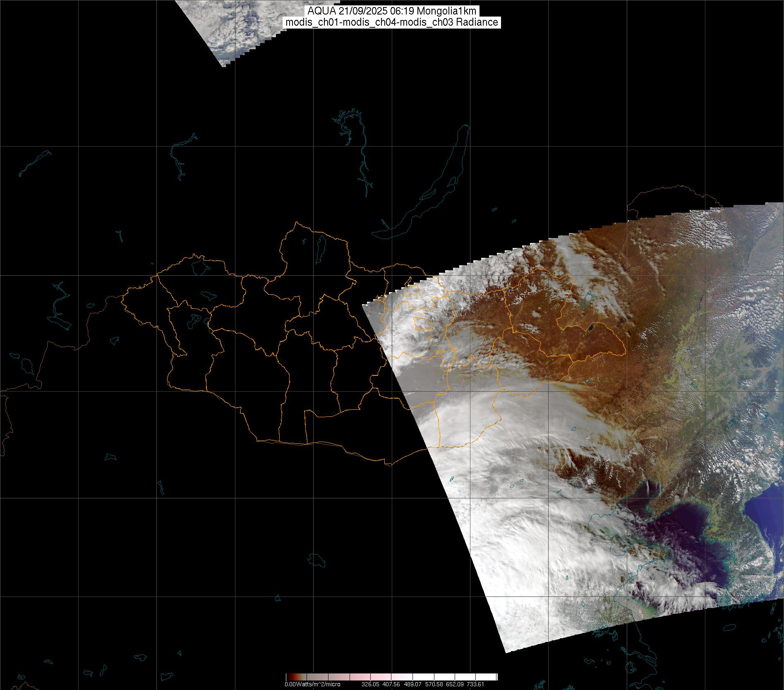Image resolution: width=784 pixels, height=690 pixels.
Task: Click the small satellite swath fragment at top
Action: [232, 29]
